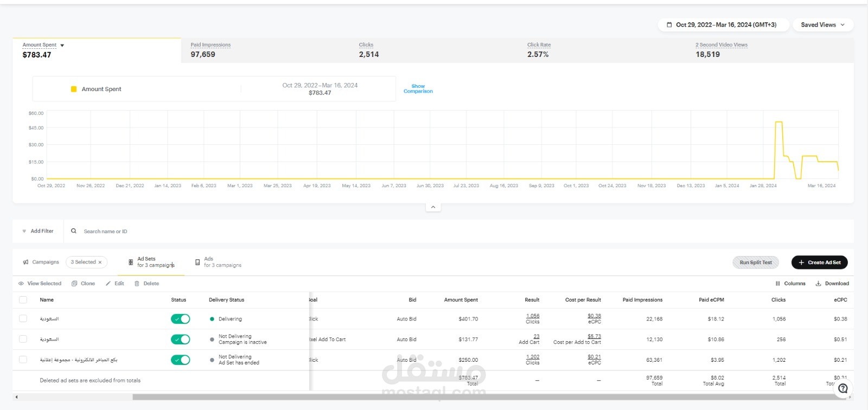This screenshot has height=410, width=868.
Task: Sort by the Paid Impressions column header
Action: (642, 300)
